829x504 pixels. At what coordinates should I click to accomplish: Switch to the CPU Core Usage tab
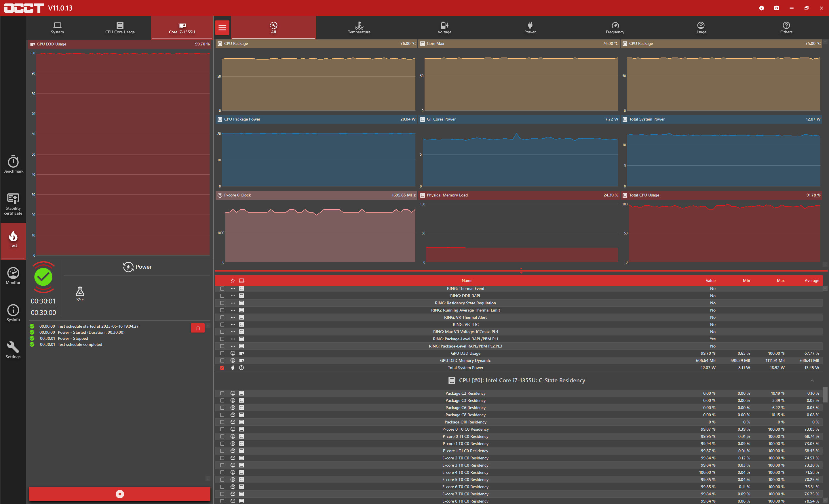(120, 28)
